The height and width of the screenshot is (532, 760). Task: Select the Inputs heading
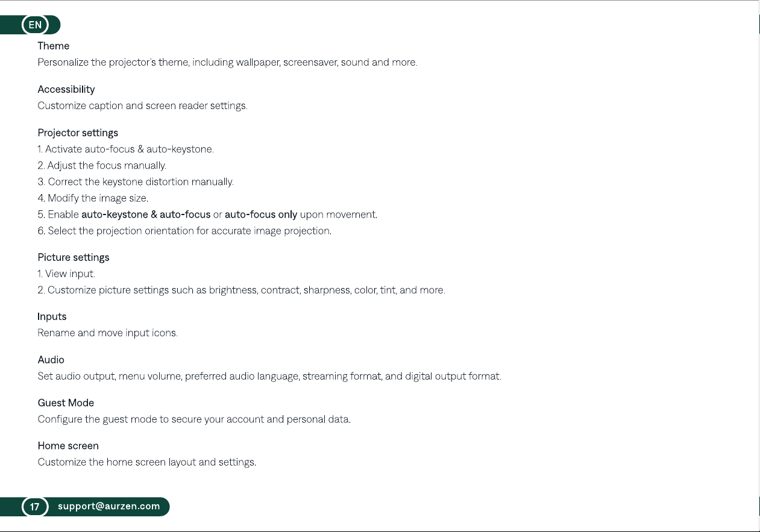(x=52, y=316)
